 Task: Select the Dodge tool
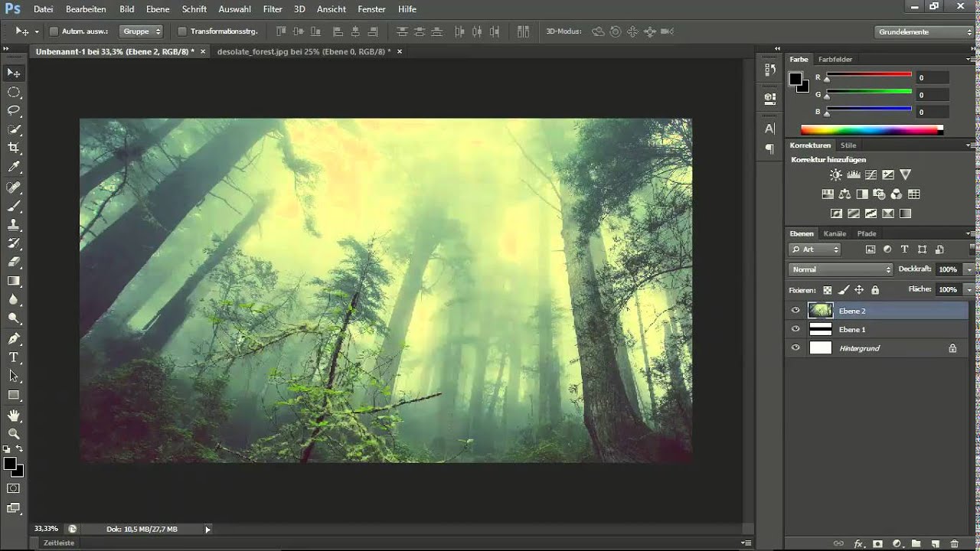pyautogui.click(x=14, y=318)
